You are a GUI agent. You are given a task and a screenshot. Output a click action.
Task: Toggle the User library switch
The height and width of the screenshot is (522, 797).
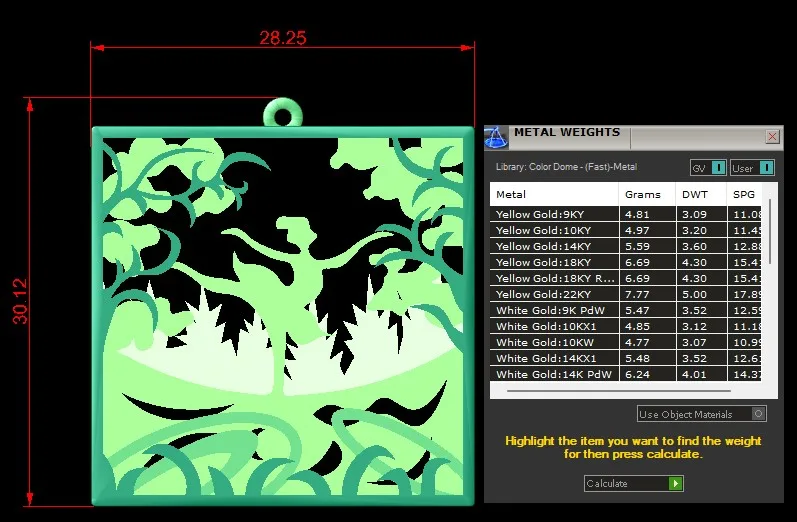pos(767,168)
